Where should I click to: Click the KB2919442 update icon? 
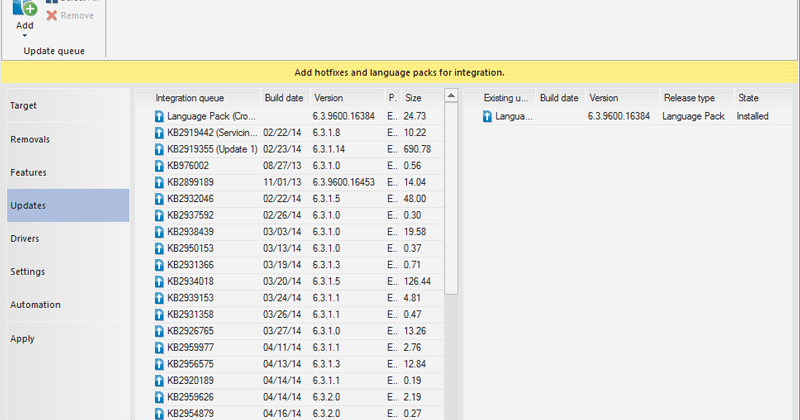point(159,133)
